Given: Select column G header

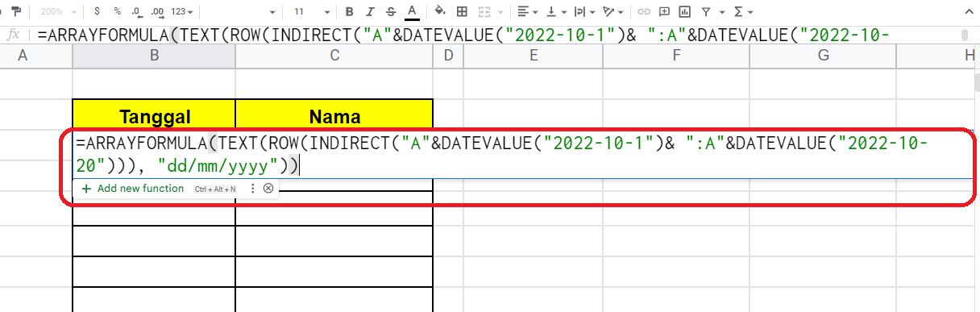Looking at the screenshot, I should pos(824,56).
